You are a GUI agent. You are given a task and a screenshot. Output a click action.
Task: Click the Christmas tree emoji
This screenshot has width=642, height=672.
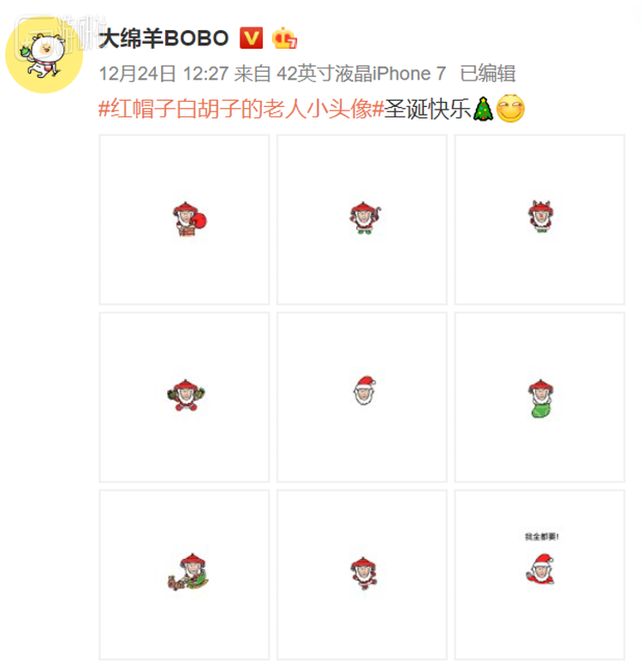coord(483,109)
